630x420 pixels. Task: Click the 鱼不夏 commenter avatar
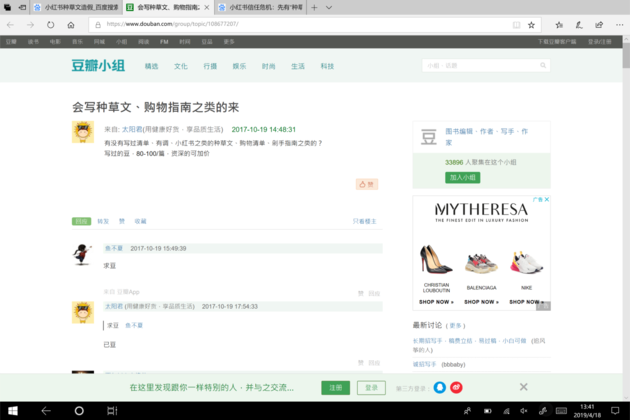pyautogui.click(x=83, y=255)
